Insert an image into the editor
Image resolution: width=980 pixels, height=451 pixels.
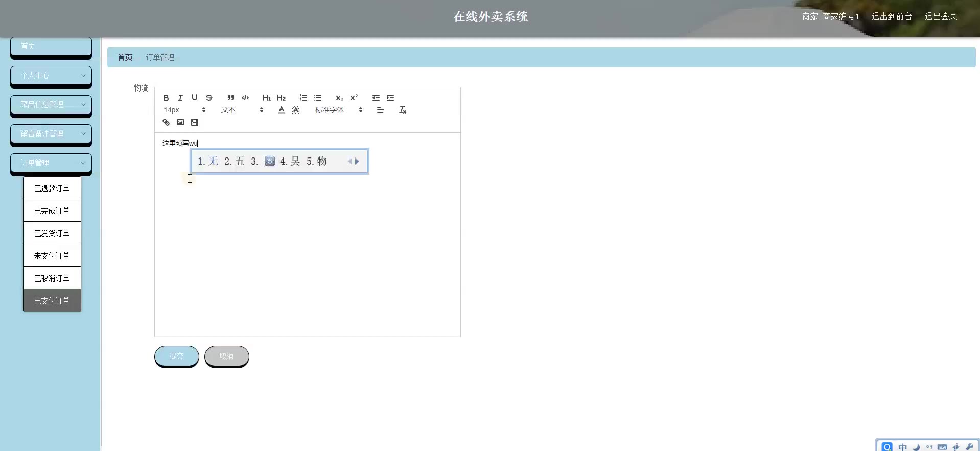(x=180, y=122)
